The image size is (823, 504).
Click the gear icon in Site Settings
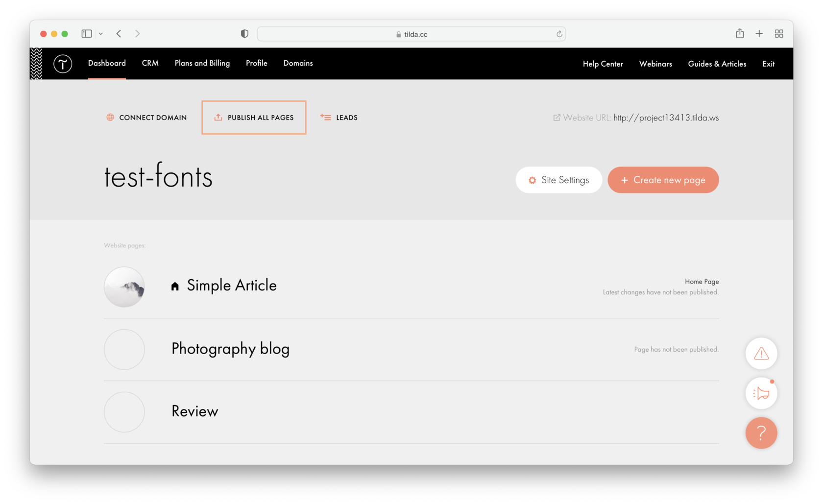(x=532, y=180)
